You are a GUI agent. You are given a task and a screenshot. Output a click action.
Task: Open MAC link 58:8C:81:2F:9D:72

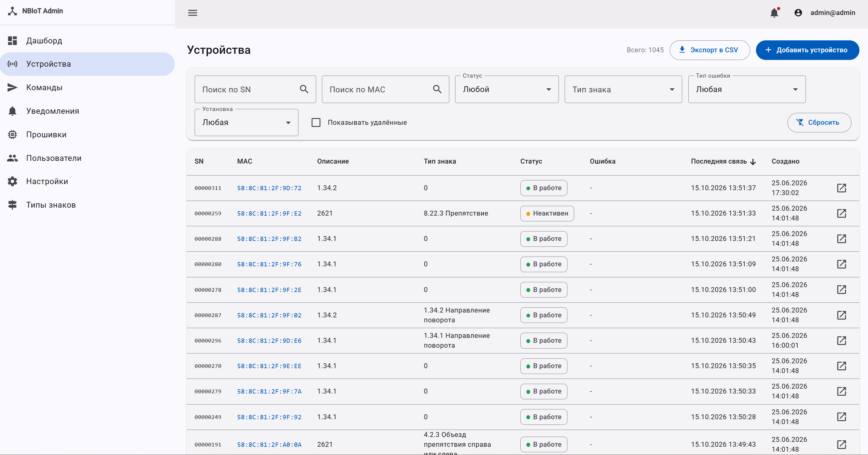click(x=269, y=188)
